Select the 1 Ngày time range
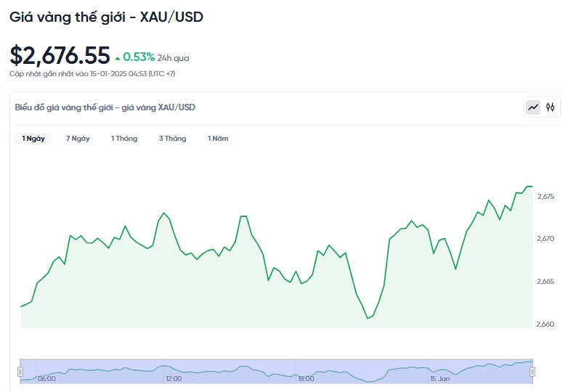563x392 pixels. point(33,139)
